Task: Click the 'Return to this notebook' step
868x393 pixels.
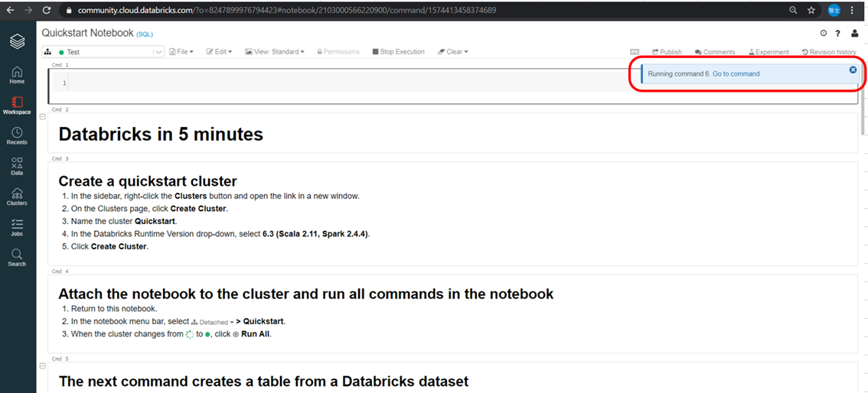Action: point(114,308)
